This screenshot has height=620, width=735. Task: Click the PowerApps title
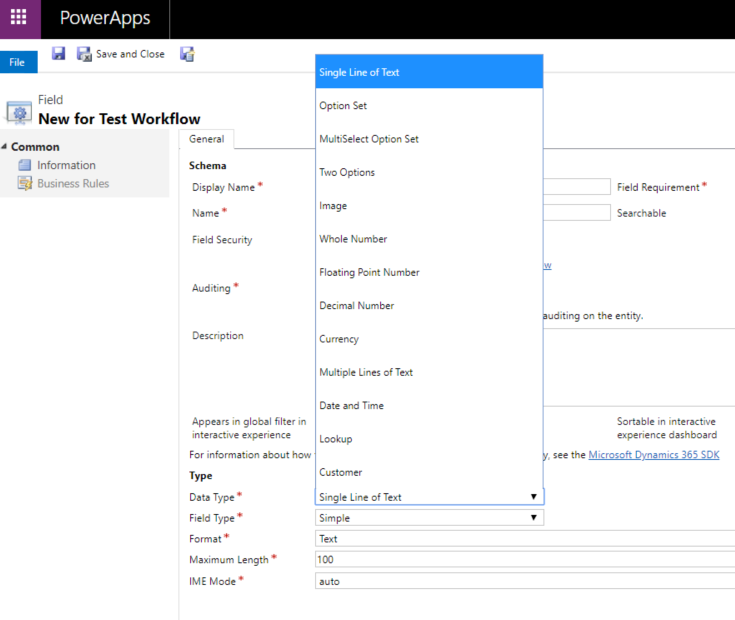click(105, 18)
